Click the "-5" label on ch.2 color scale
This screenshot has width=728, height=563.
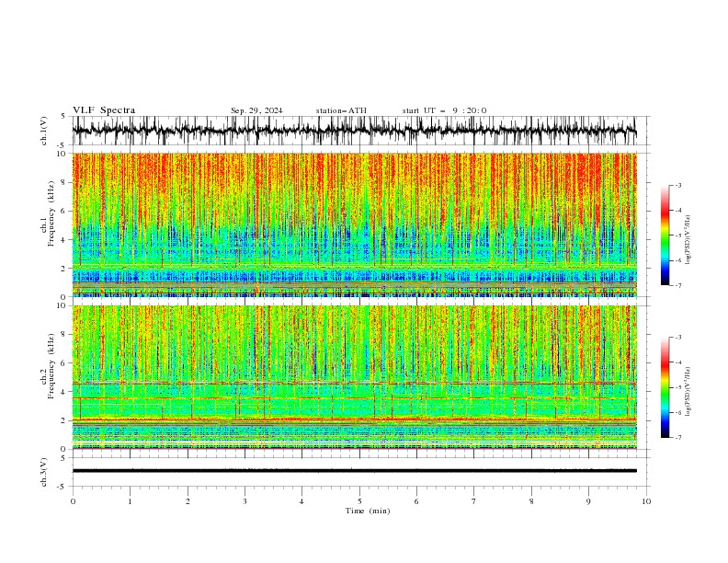tap(677, 387)
